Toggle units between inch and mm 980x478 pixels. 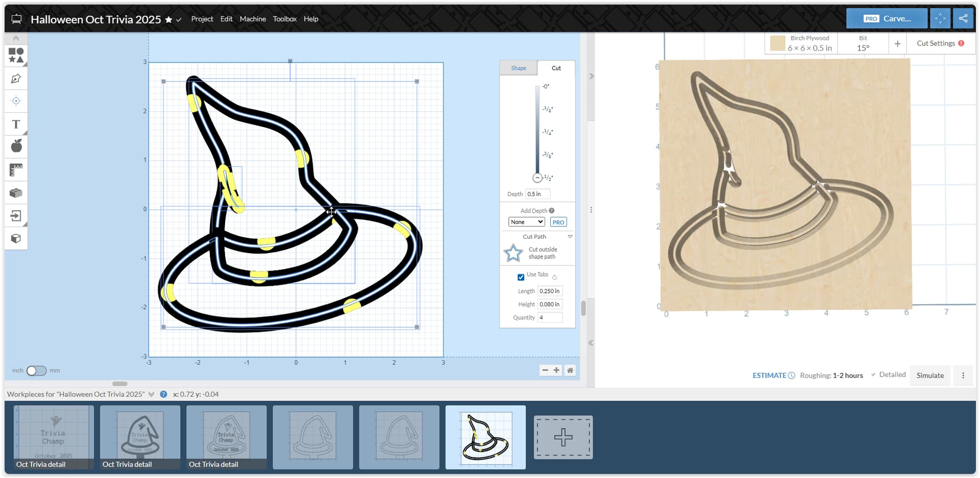click(36, 370)
